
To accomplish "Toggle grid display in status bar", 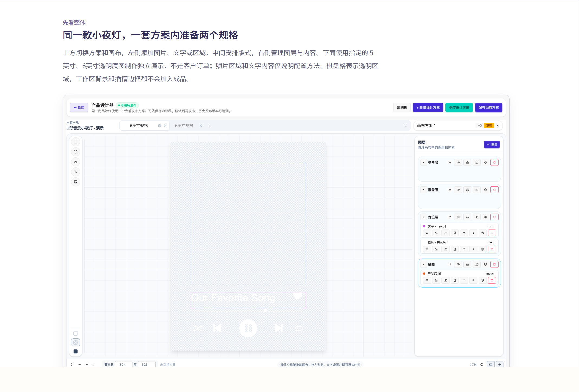I will (x=490, y=364).
